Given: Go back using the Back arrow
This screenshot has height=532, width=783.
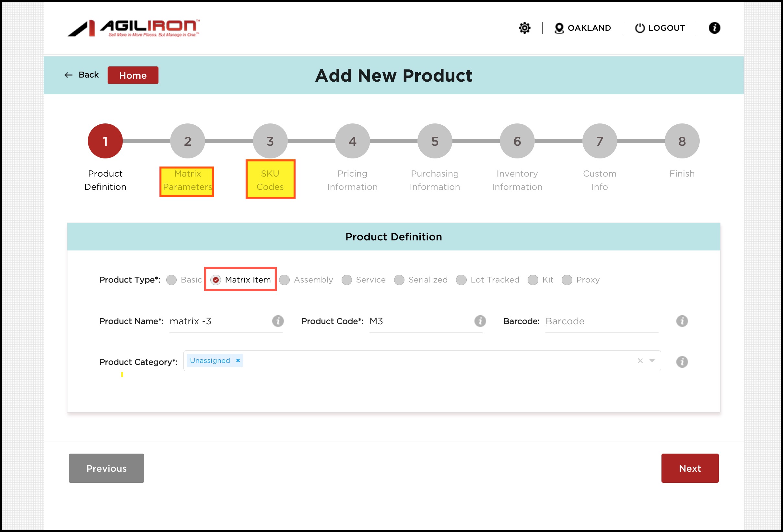Looking at the screenshot, I should coord(69,75).
